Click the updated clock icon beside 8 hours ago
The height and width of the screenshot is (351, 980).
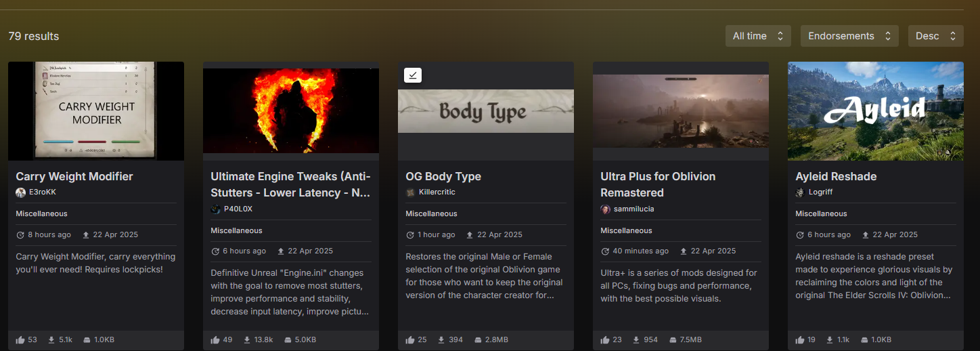[x=20, y=235]
